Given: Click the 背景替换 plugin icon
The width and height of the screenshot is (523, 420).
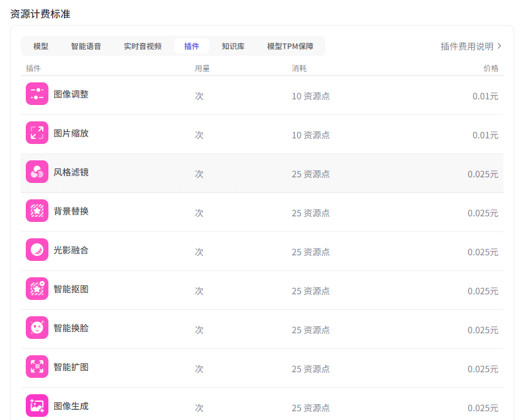Looking at the screenshot, I should [x=37, y=211].
